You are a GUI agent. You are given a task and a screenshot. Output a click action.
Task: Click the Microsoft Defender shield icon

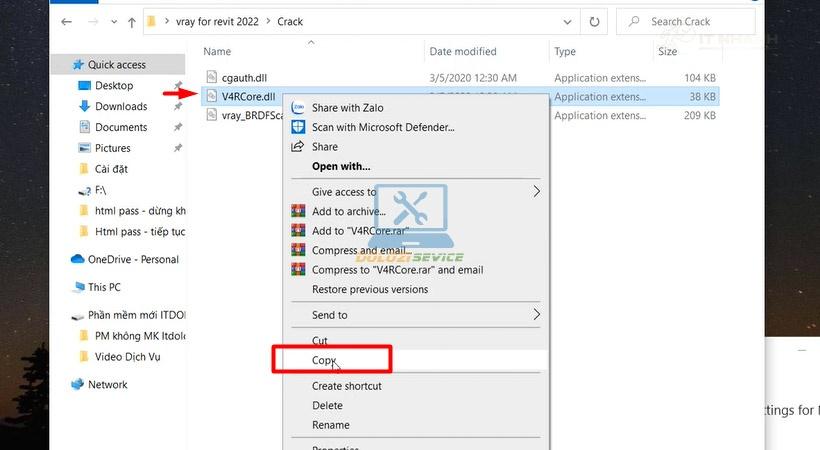298,127
